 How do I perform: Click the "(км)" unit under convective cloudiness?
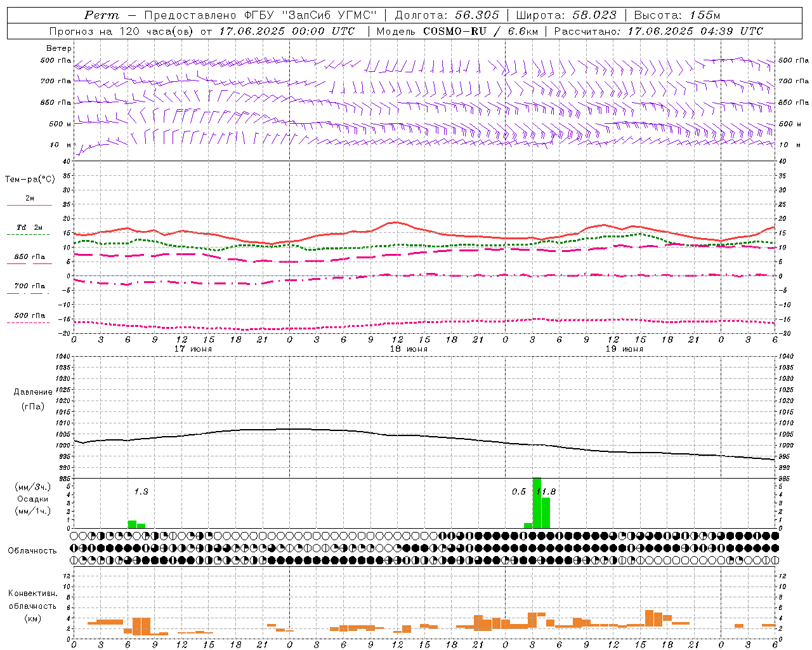32,618
